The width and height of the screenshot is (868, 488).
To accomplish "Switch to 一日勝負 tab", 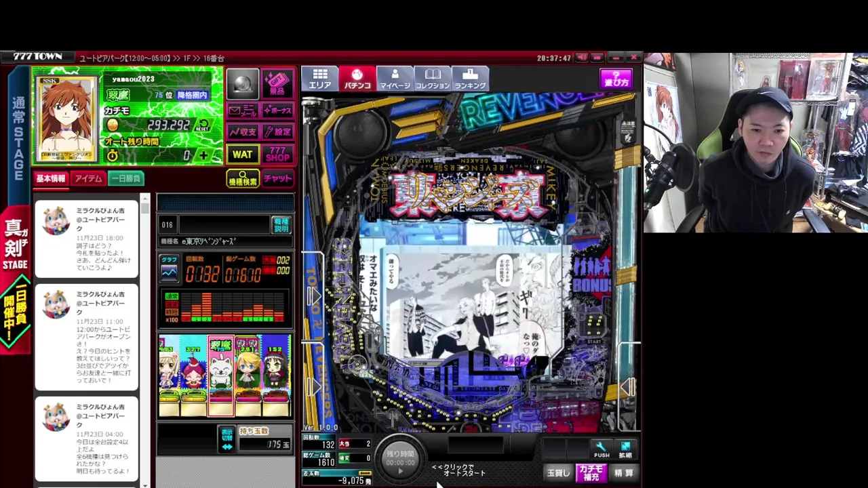I will tap(125, 178).
